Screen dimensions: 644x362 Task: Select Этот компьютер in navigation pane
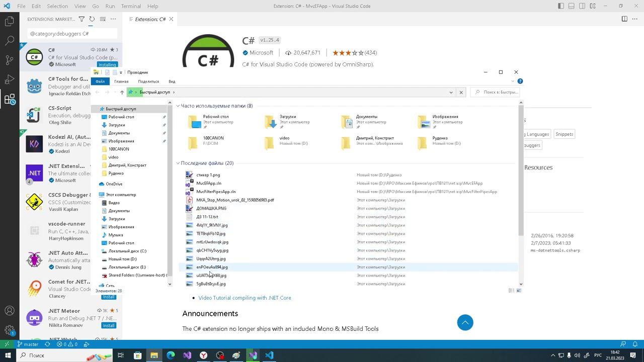pos(121,195)
